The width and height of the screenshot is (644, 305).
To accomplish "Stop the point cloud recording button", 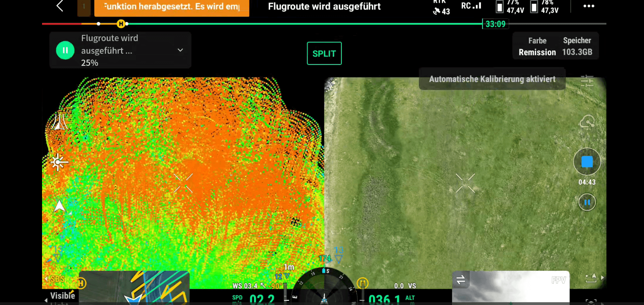I will 587,162.
